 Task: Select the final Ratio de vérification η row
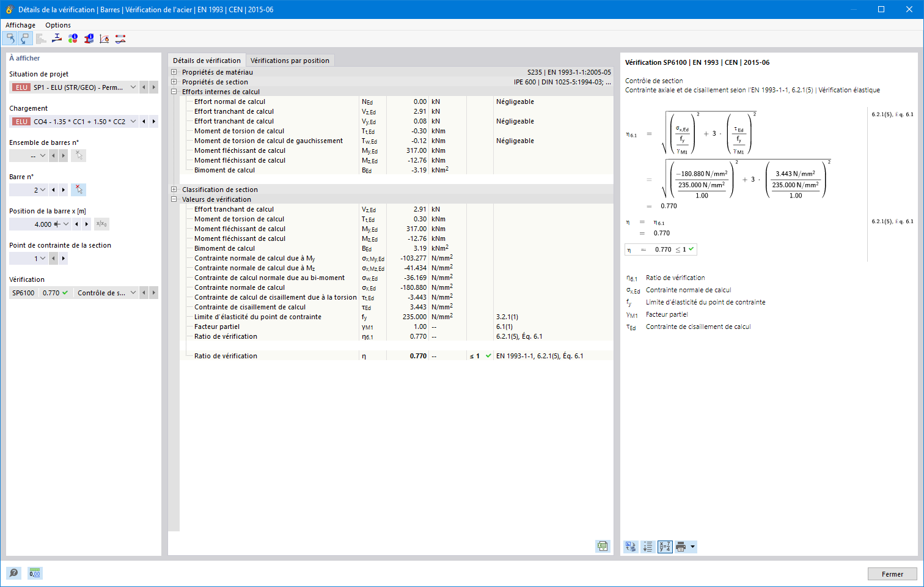397,356
